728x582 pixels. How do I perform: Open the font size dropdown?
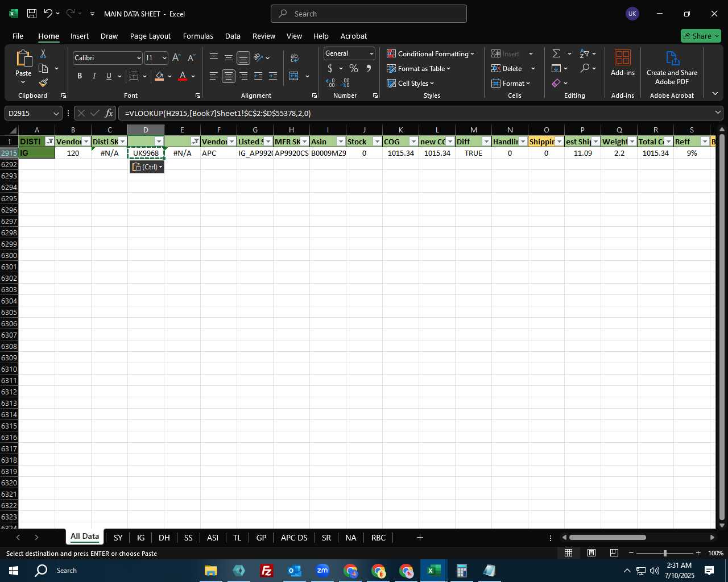(x=164, y=58)
